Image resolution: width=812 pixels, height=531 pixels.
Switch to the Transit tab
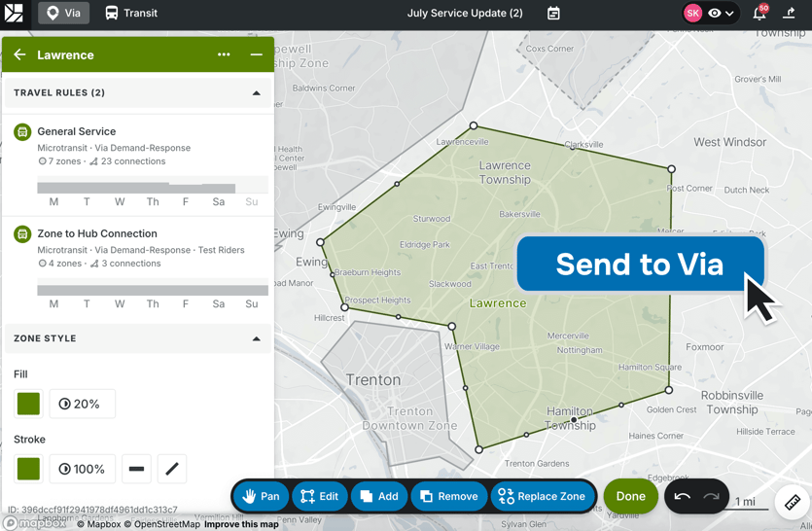tap(131, 13)
